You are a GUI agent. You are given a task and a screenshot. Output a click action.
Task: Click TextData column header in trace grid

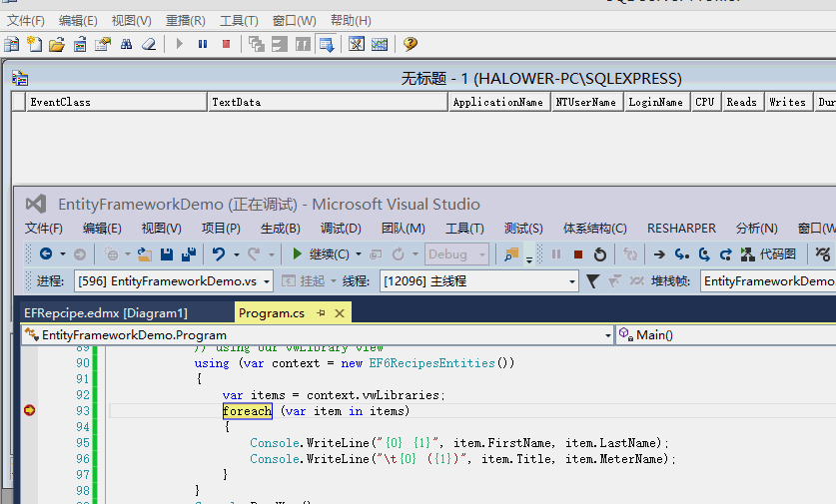tap(328, 102)
